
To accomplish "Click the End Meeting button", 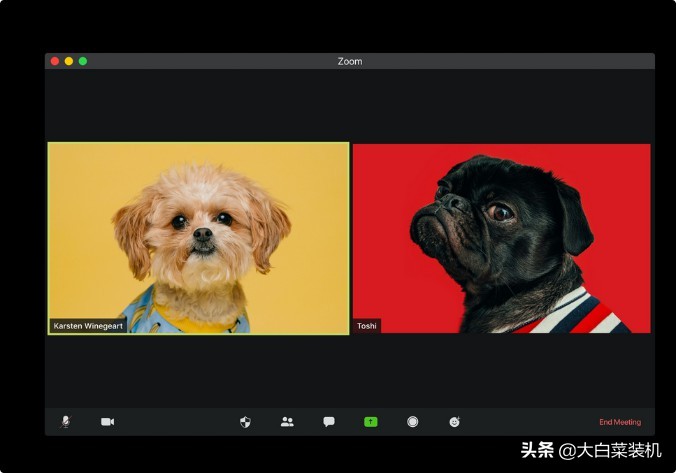I will [620, 422].
